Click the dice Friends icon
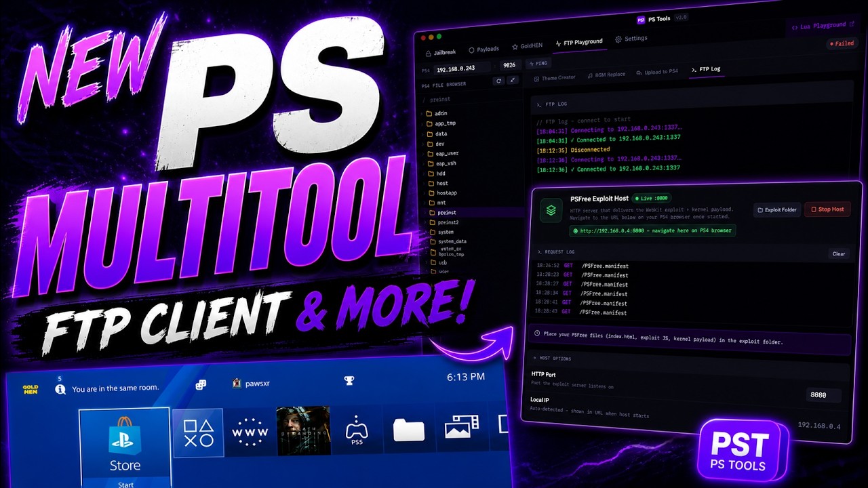This screenshot has width=868, height=488. pyautogui.click(x=201, y=385)
